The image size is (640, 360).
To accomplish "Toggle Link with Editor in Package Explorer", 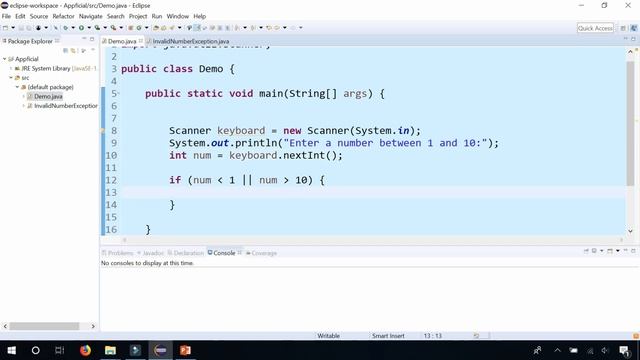I will click(x=73, y=50).
